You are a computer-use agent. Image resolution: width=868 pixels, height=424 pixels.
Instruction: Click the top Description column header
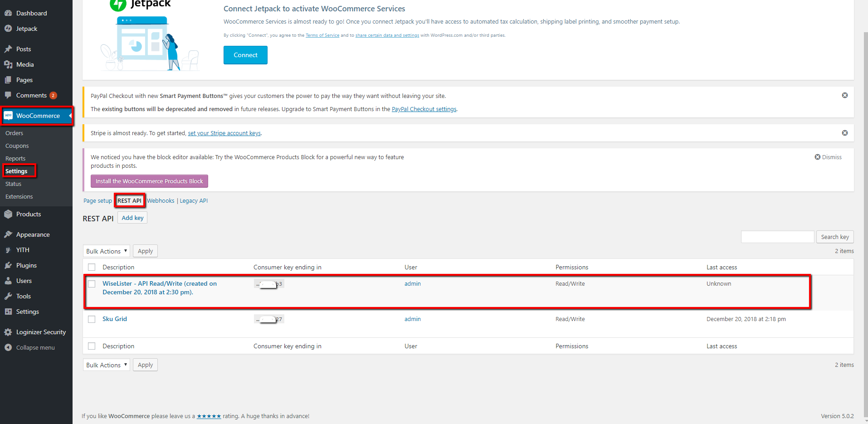pyautogui.click(x=118, y=267)
